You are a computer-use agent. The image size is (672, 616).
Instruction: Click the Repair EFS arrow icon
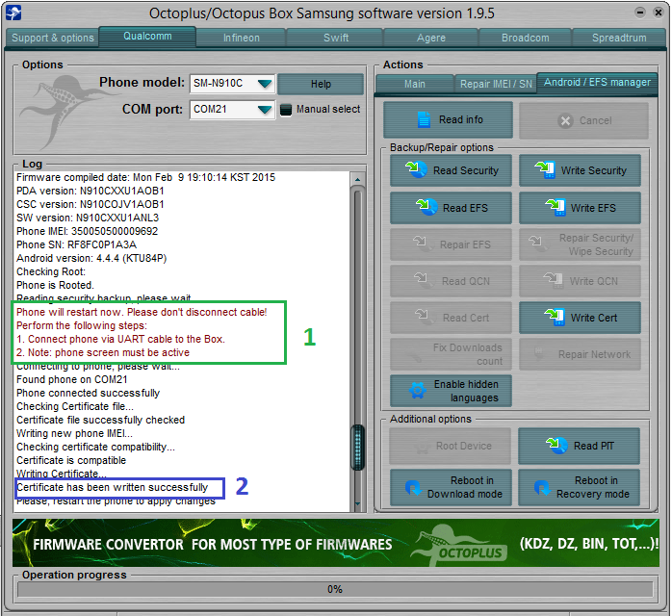[x=422, y=244]
